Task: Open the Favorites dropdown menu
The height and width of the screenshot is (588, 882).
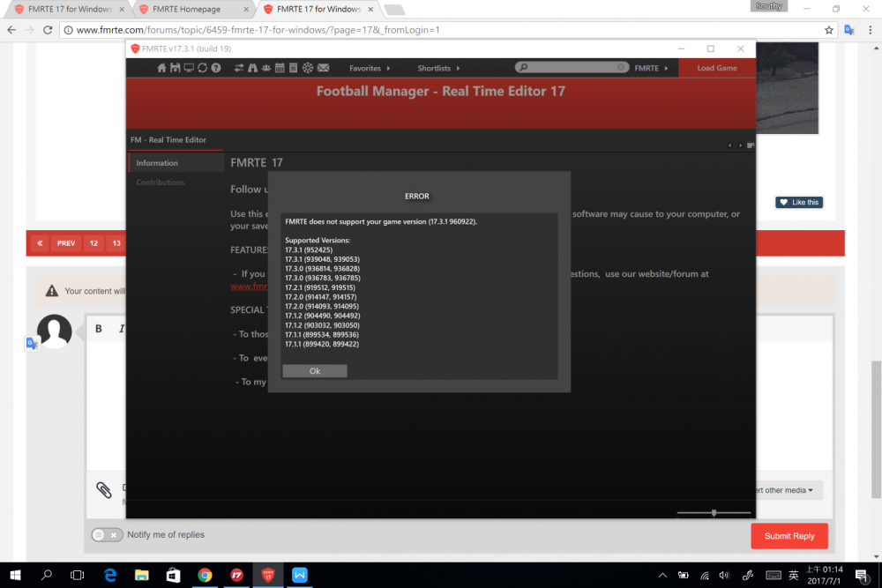Action: coord(370,68)
